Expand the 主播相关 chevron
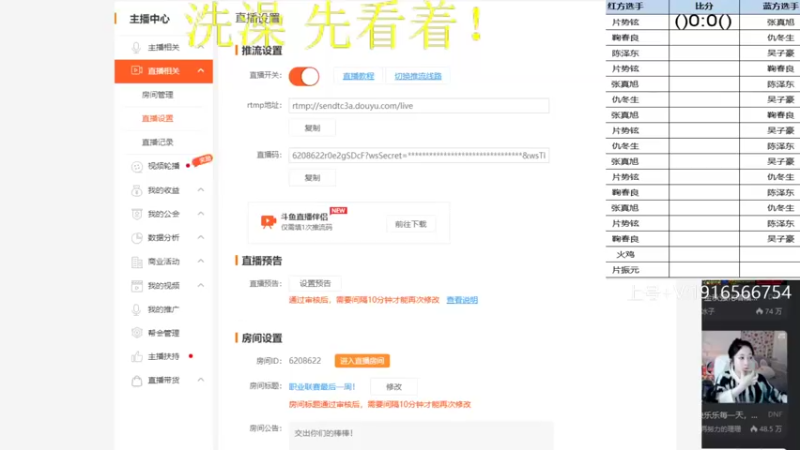 [x=201, y=47]
